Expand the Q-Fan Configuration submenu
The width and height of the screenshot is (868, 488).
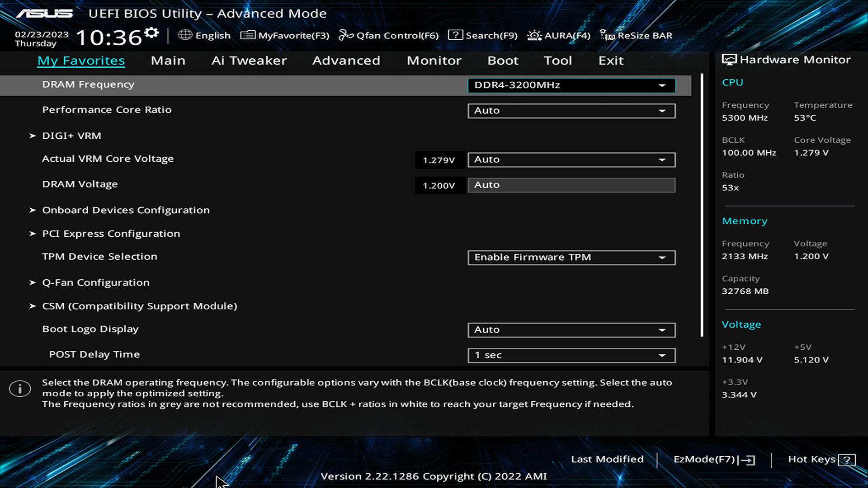pyautogui.click(x=95, y=282)
